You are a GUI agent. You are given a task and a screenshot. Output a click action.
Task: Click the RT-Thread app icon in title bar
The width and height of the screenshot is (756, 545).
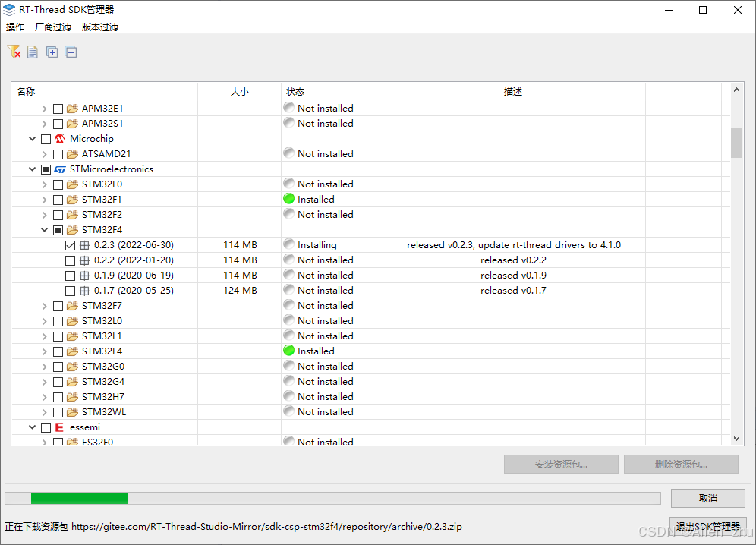pos(9,10)
